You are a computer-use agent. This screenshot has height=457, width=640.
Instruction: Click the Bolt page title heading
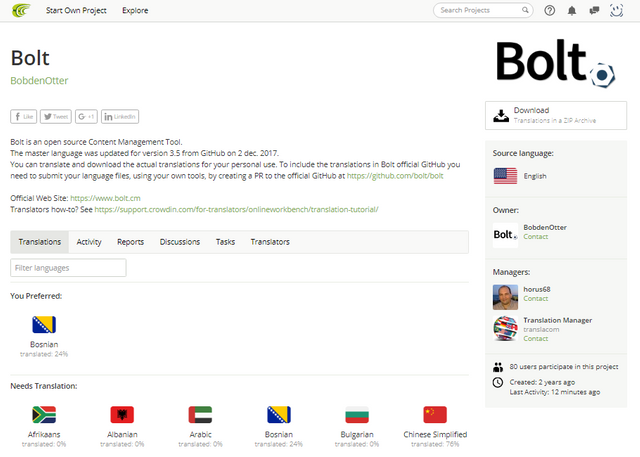pos(30,58)
